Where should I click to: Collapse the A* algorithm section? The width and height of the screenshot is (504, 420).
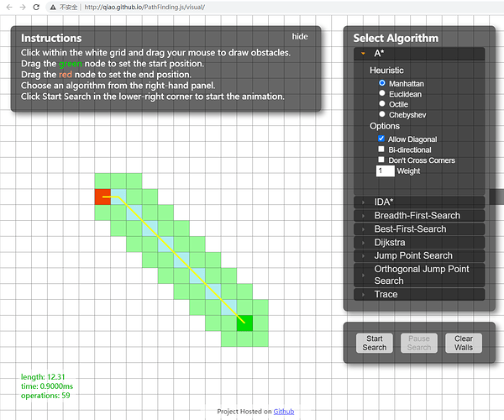coord(419,54)
